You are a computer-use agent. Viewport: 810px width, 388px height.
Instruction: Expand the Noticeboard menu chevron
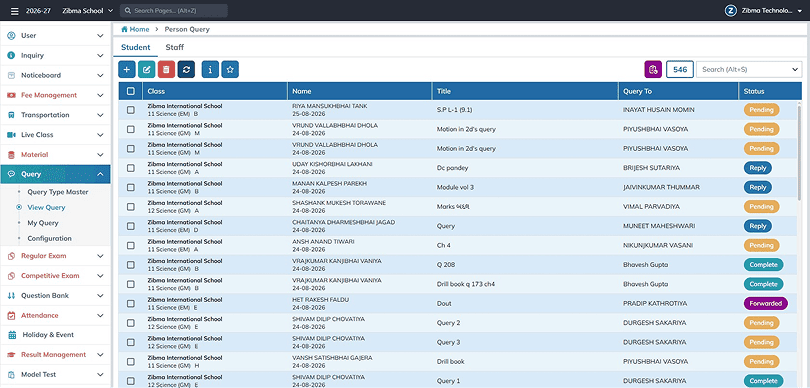point(100,75)
